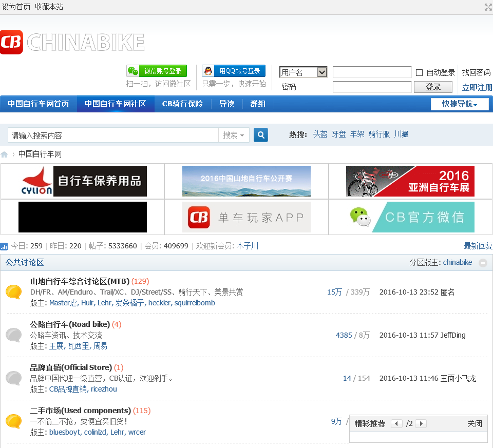Open 中国自行车网首页 tab
The width and height of the screenshot is (493, 448).
tap(39, 104)
